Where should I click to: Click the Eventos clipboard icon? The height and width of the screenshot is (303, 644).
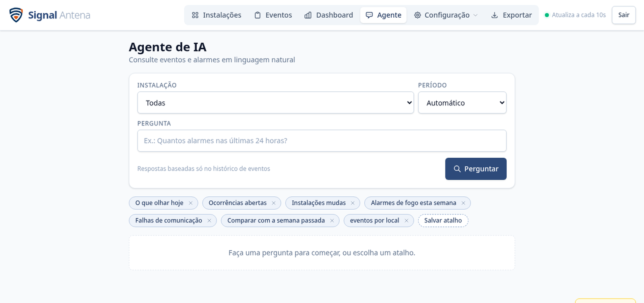point(258,15)
